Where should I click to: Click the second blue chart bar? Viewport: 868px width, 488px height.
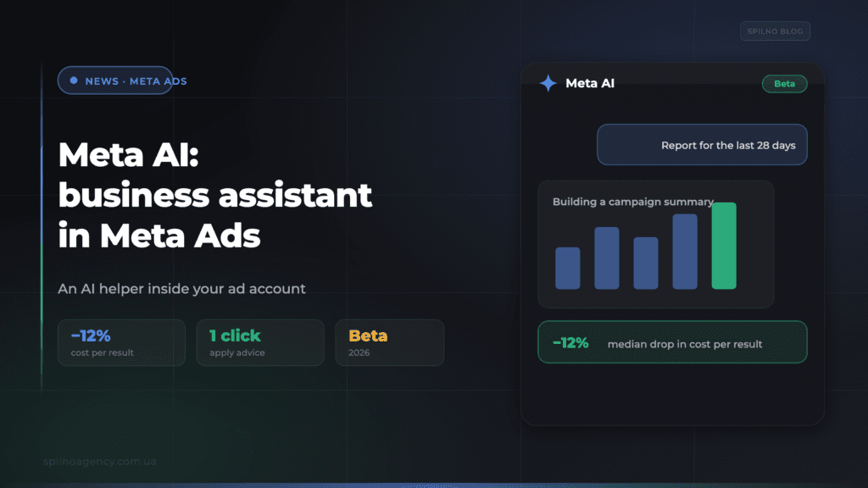607,258
